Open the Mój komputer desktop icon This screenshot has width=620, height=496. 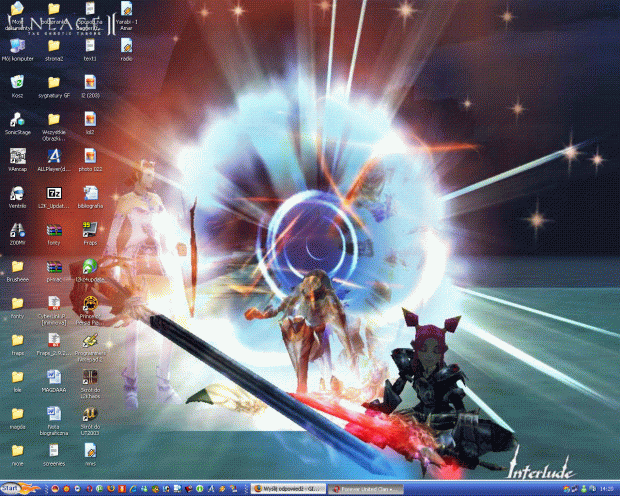click(x=17, y=45)
